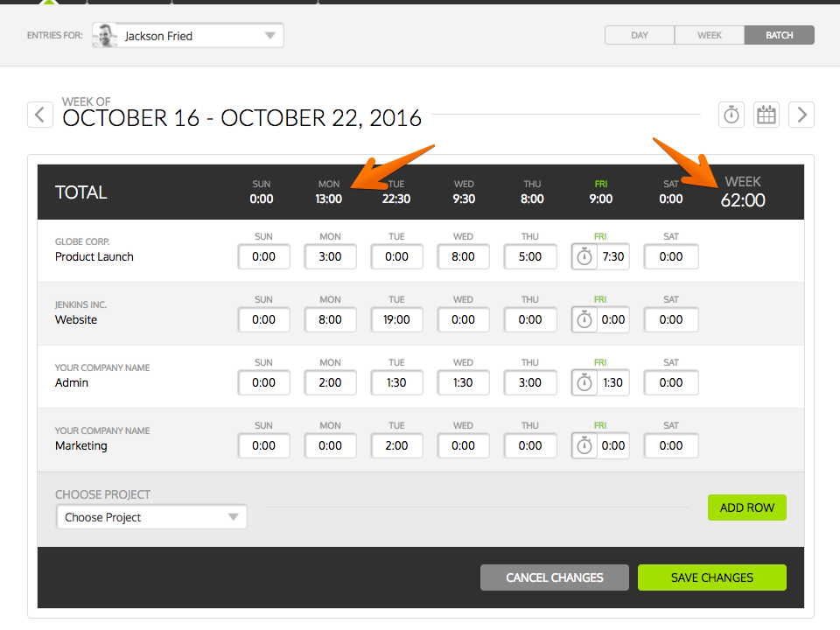This screenshot has height=630, width=840.
Task: Click the Friday total 9:00
Action: [x=600, y=199]
